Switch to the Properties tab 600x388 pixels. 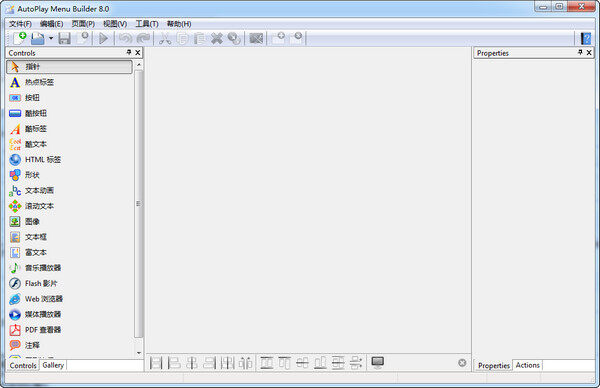(x=494, y=365)
